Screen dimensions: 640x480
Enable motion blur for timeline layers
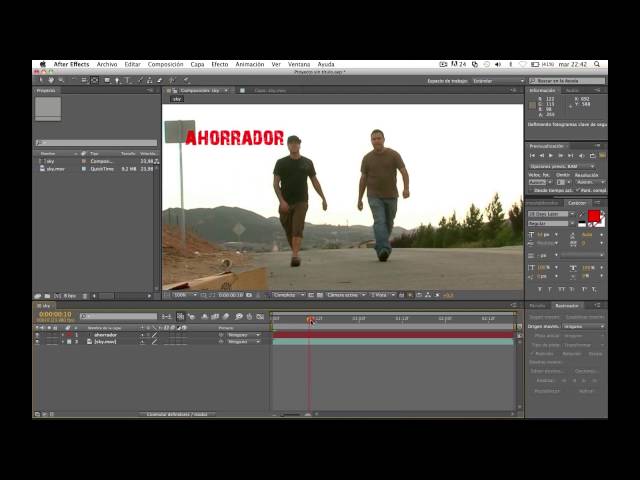[226, 316]
